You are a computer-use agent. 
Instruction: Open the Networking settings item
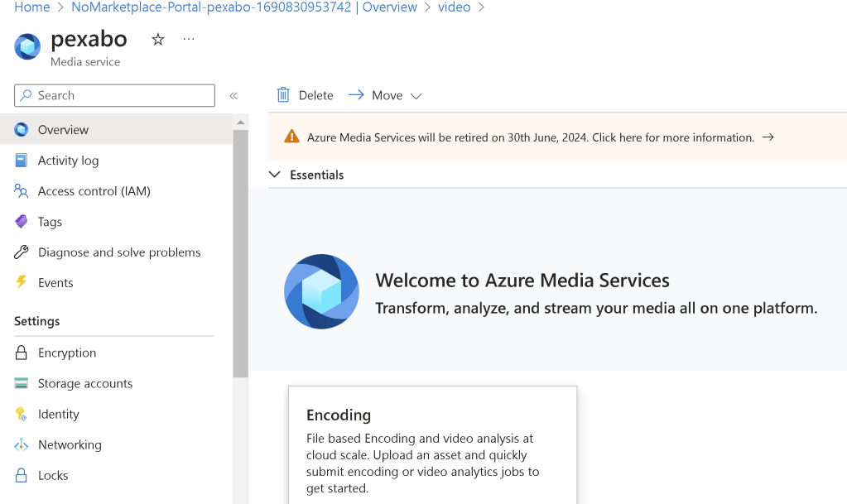[x=116, y=444]
